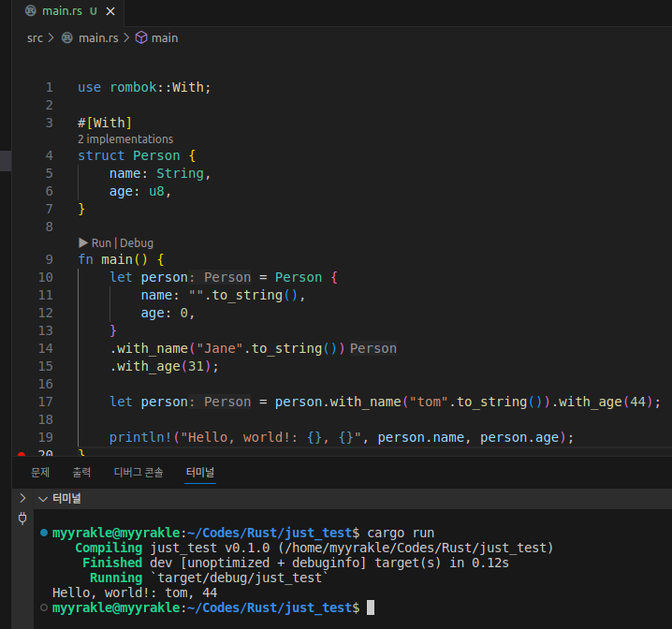Click the Rust icon in the main.rs breadcrumb
This screenshot has width=672, height=629.
[x=66, y=37]
